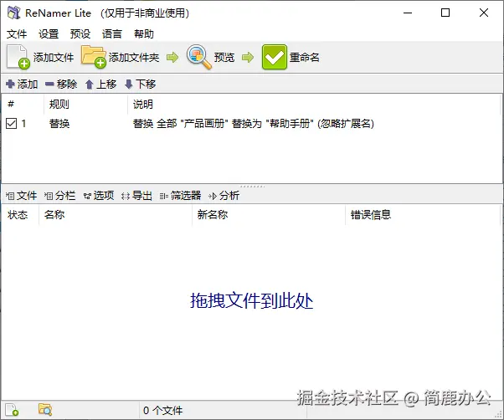Click the ReNamer app icon in title bar
This screenshot has width=504, height=420.
pos(14,13)
